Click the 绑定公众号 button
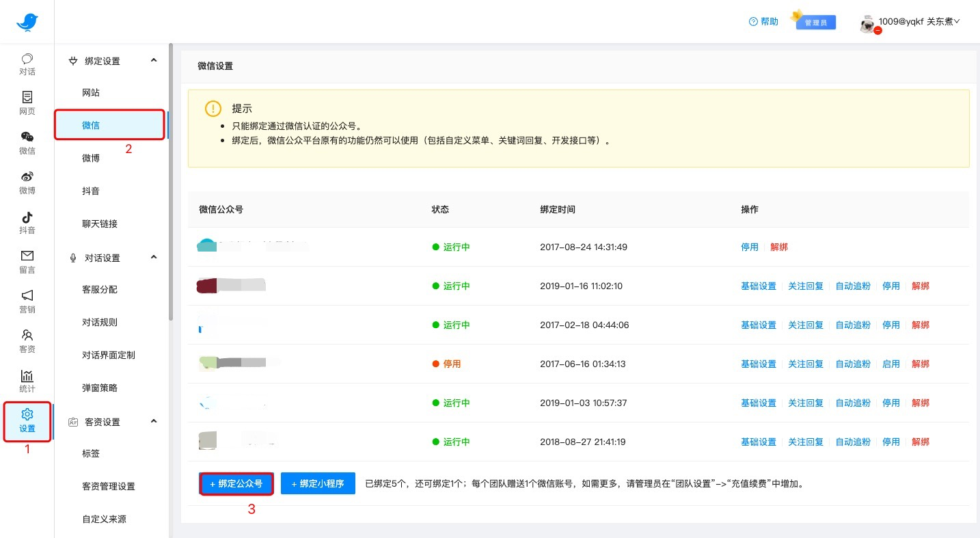 coord(236,483)
